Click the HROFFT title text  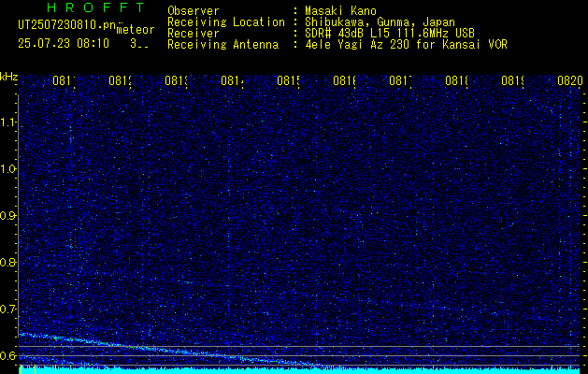point(96,7)
